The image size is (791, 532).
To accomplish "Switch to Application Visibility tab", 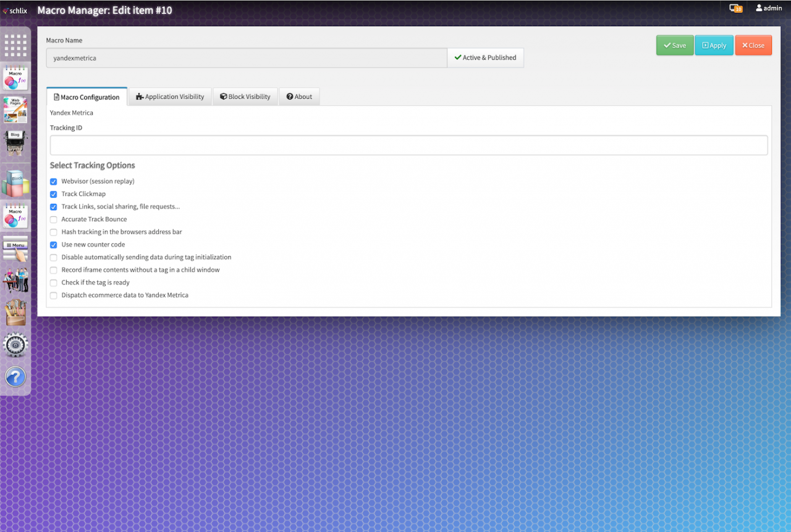I will [x=170, y=96].
